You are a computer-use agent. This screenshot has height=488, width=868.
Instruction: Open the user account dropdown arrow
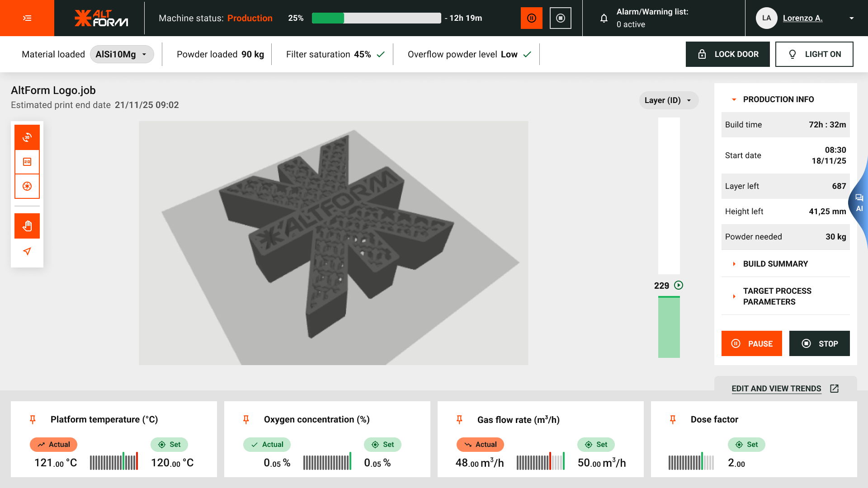(852, 18)
